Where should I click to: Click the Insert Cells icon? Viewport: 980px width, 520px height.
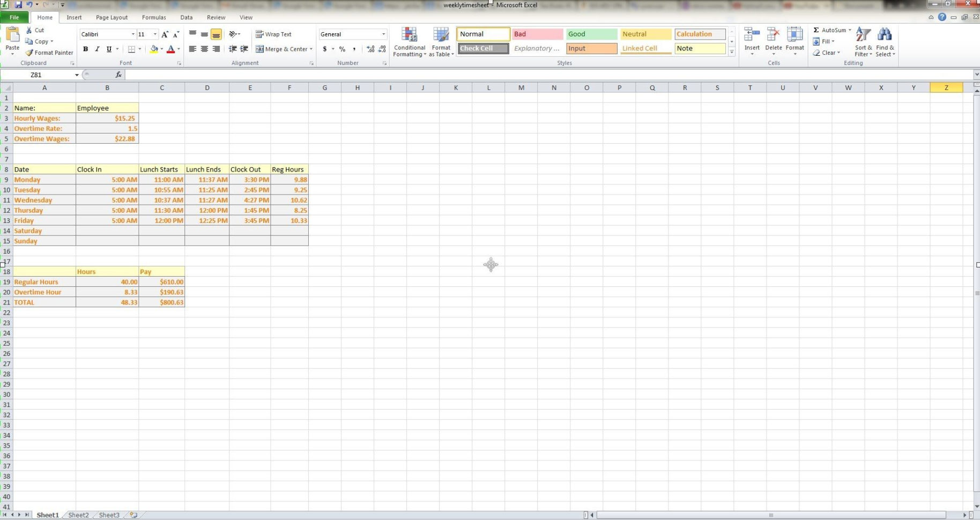tap(752, 34)
